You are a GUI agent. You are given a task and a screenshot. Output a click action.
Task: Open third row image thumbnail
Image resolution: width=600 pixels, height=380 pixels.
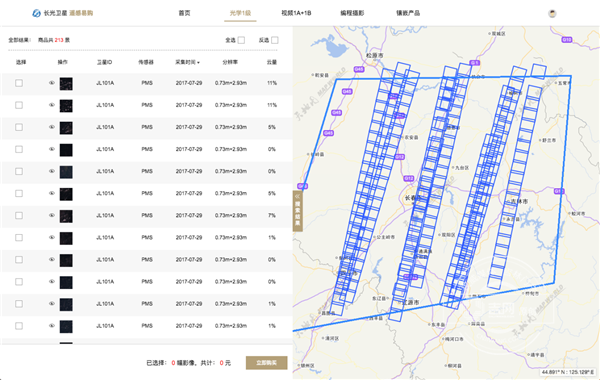(66, 128)
